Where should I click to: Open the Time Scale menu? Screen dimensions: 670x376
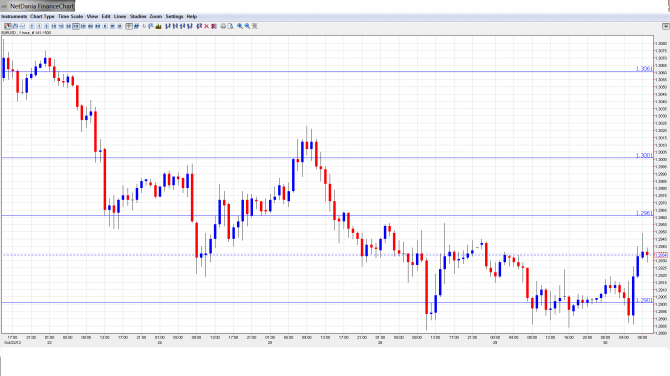pos(71,16)
